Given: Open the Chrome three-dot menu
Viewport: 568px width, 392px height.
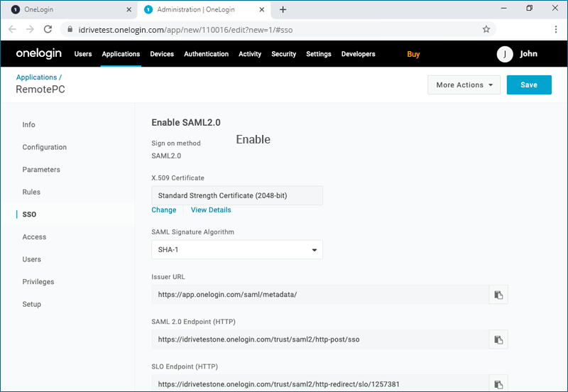Looking at the screenshot, I should [555, 29].
